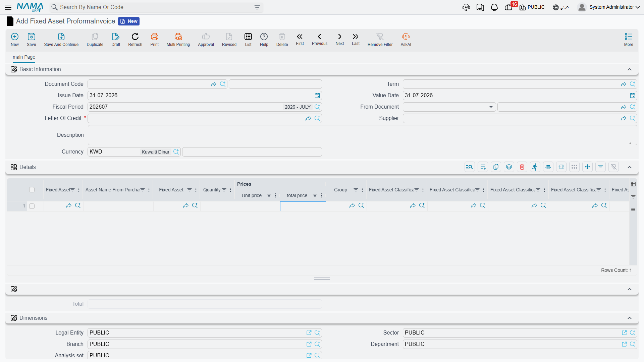Open search filter options in search bar
644x362 pixels.
pyautogui.click(x=257, y=7)
